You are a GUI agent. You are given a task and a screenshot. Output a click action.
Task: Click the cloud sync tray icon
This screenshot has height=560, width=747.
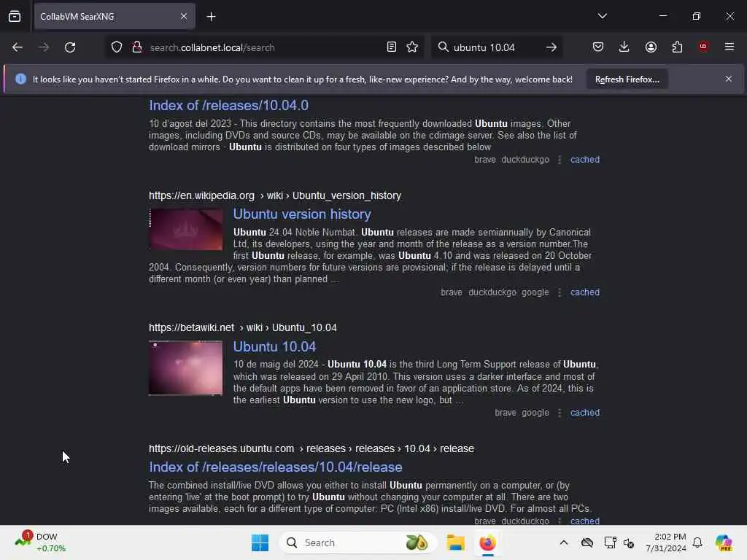587,542
